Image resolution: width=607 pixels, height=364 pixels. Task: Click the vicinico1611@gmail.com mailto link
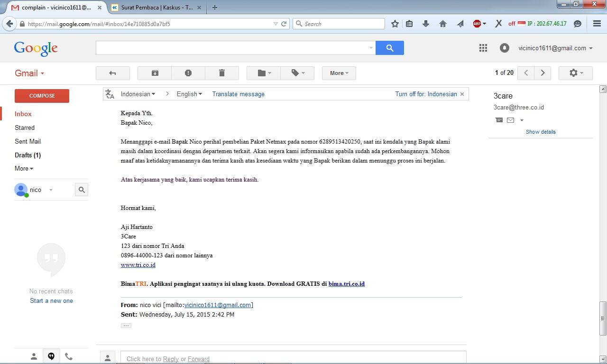click(x=218, y=305)
